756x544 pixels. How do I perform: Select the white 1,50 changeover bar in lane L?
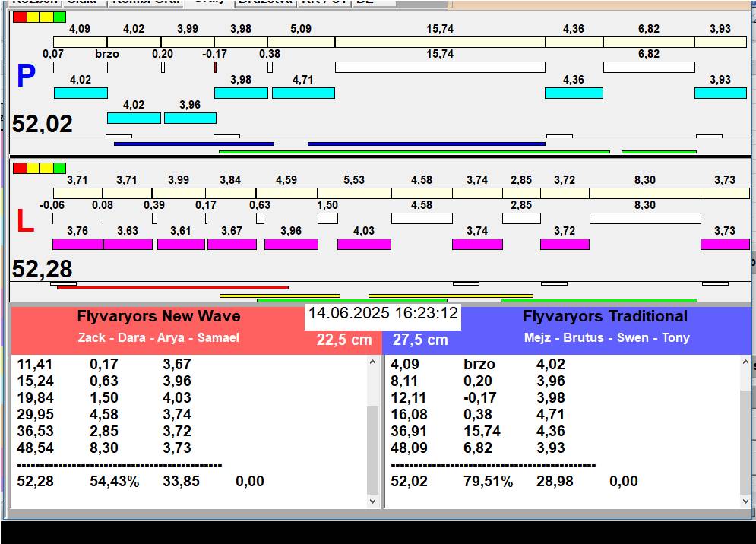coord(328,219)
